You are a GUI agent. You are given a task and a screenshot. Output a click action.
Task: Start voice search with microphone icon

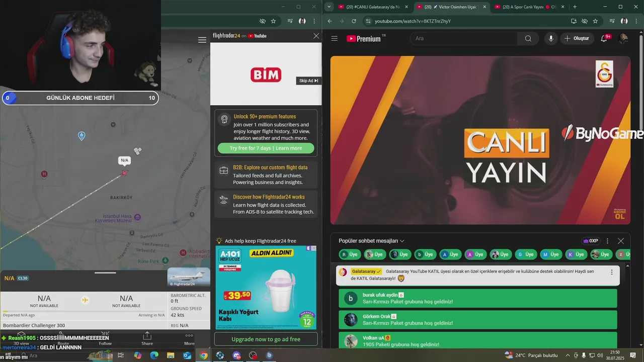click(x=551, y=39)
